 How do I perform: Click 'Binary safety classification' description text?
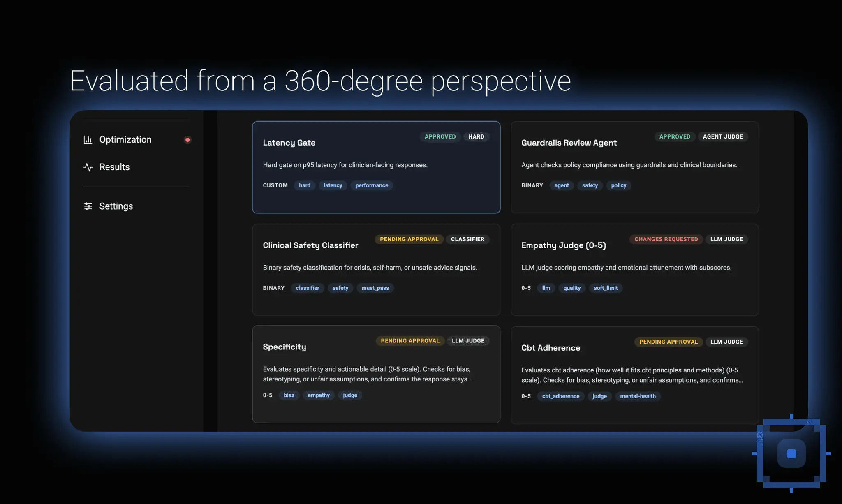point(370,267)
